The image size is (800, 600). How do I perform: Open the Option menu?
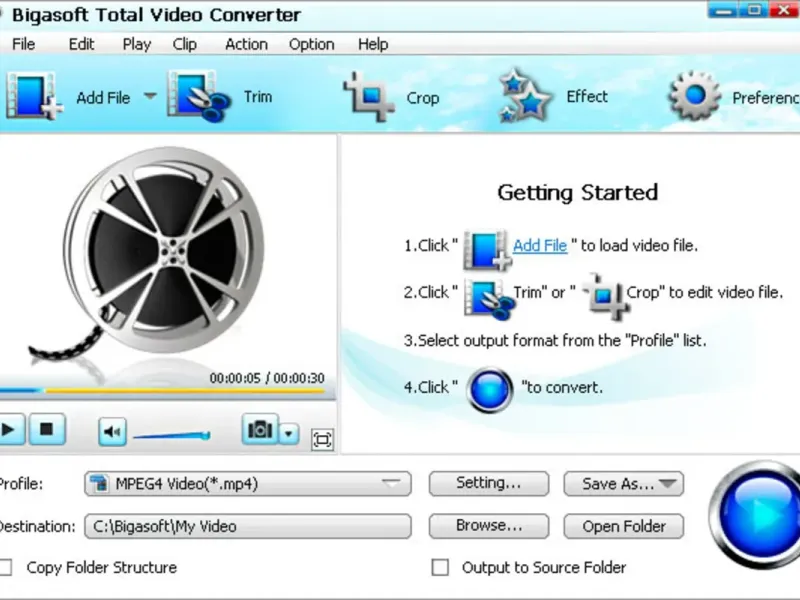point(312,45)
